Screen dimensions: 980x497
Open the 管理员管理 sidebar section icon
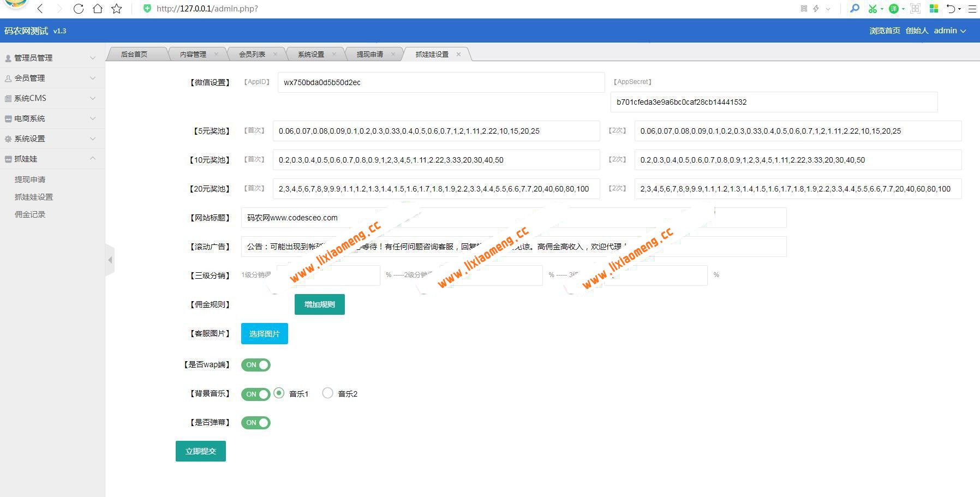(x=8, y=57)
